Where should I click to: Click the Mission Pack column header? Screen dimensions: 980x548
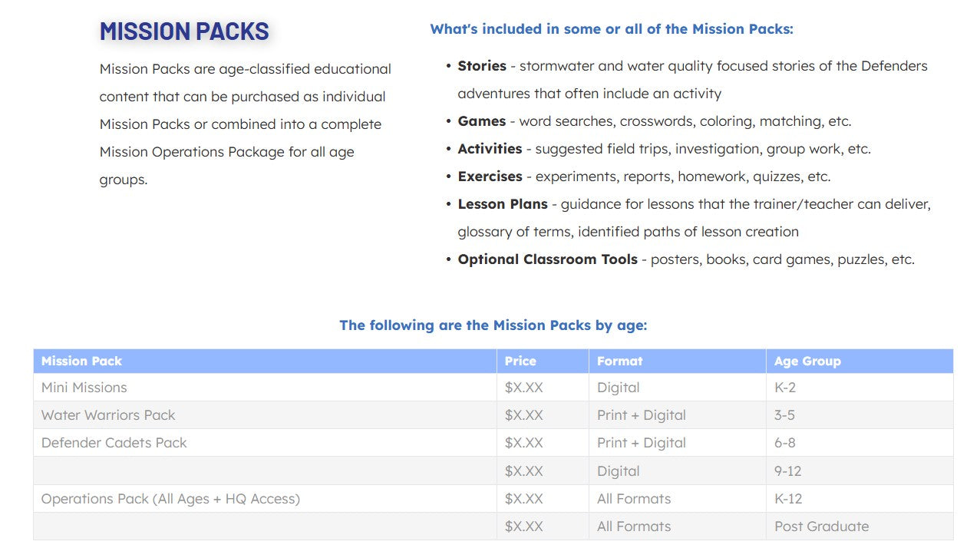click(81, 361)
